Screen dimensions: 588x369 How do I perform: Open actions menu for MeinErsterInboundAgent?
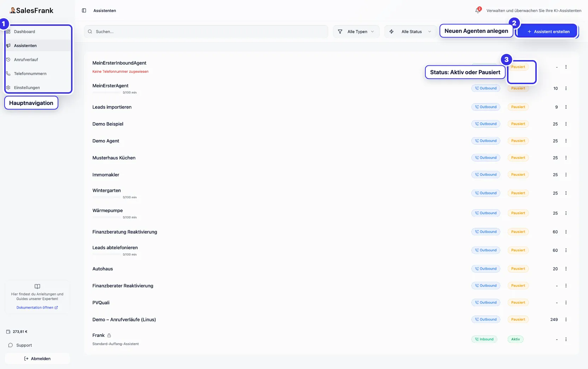tap(566, 67)
